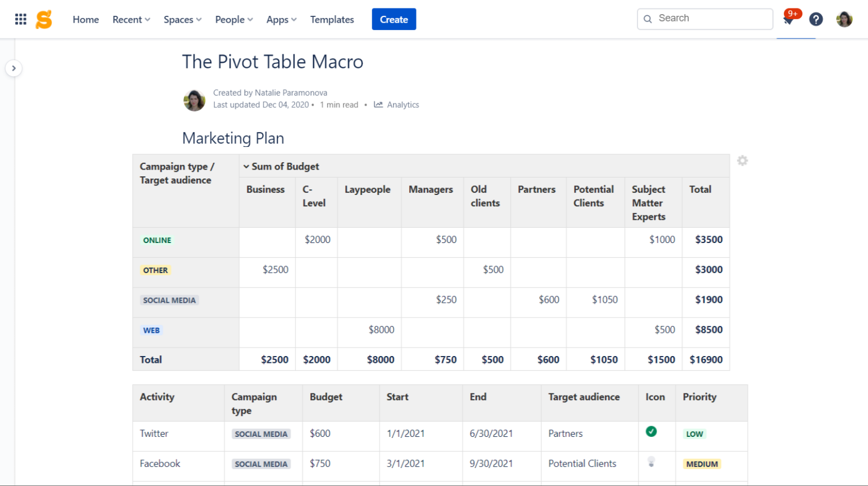Click the green check icon in Twitter row
This screenshot has width=868, height=486.
point(651,431)
